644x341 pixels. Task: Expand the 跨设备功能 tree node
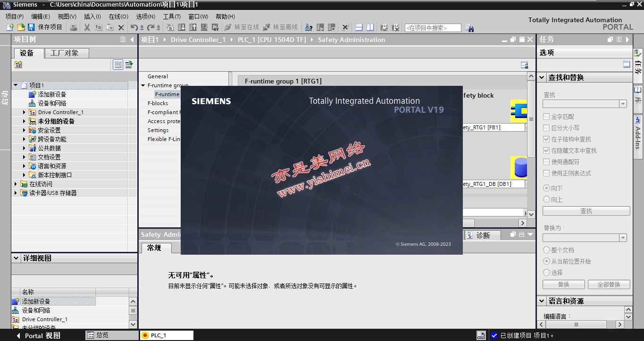(25, 139)
